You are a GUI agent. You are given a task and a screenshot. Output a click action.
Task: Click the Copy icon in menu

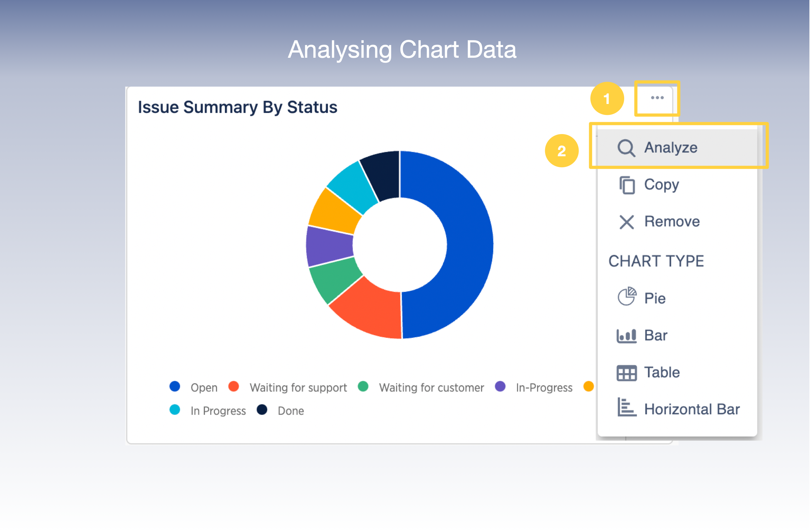(x=627, y=185)
